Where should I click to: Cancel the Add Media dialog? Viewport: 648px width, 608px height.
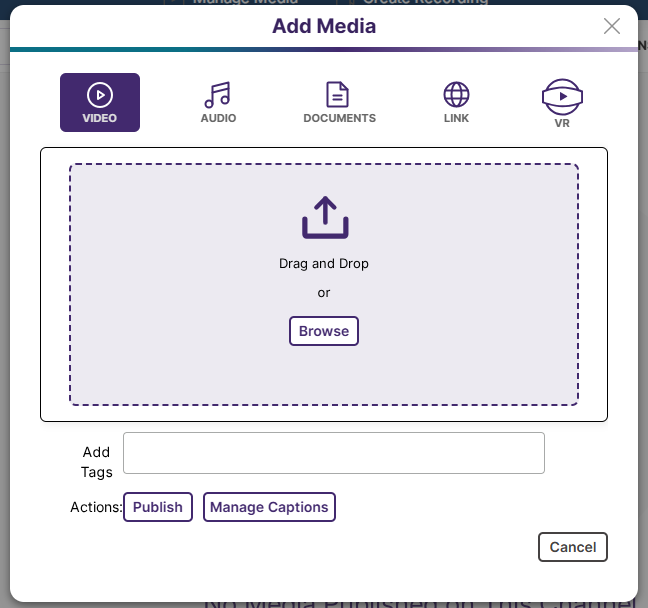[572, 547]
